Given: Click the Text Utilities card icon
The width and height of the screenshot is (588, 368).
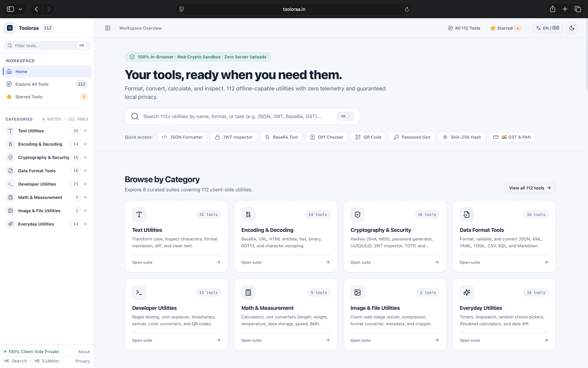Looking at the screenshot, I should (139, 214).
